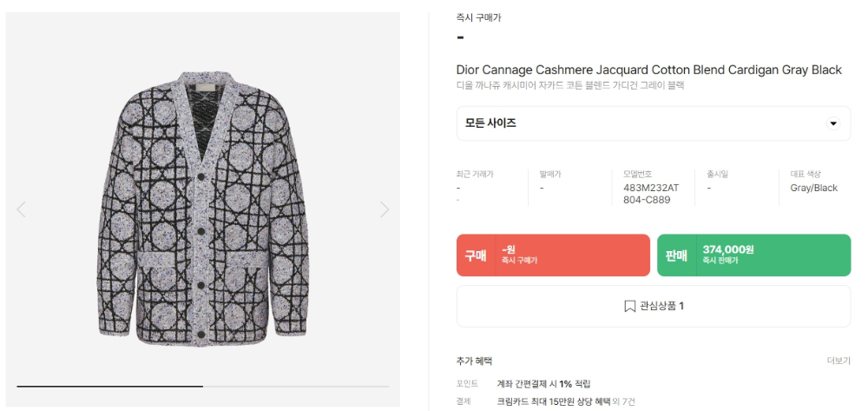This screenshot has width=868, height=411.
Task: Show the previous product image
Action: point(21,209)
